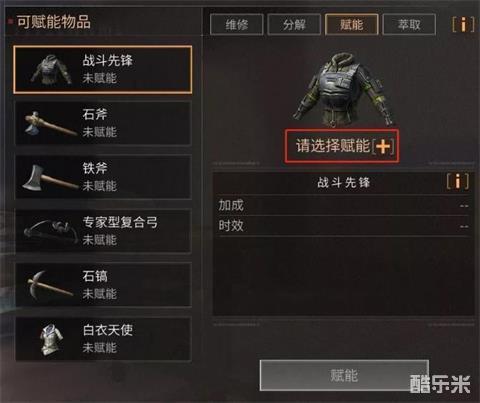Switch to the 萃取 tab
The height and width of the screenshot is (403, 480).
[x=409, y=24]
